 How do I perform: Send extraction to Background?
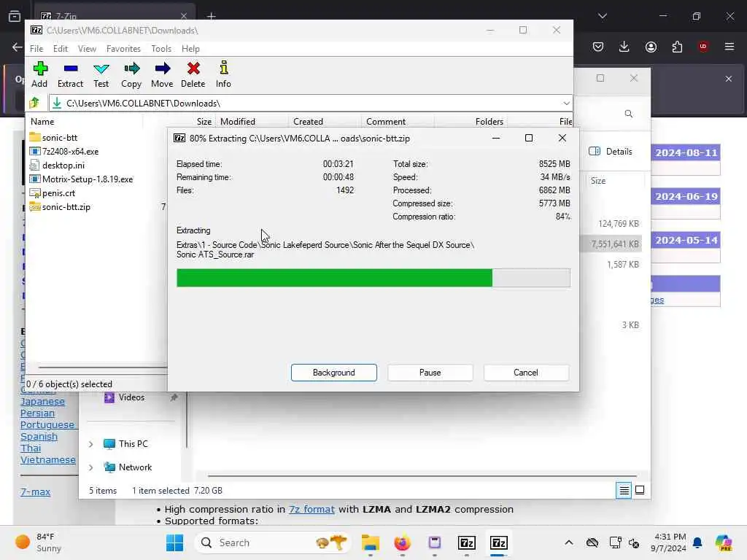point(333,373)
